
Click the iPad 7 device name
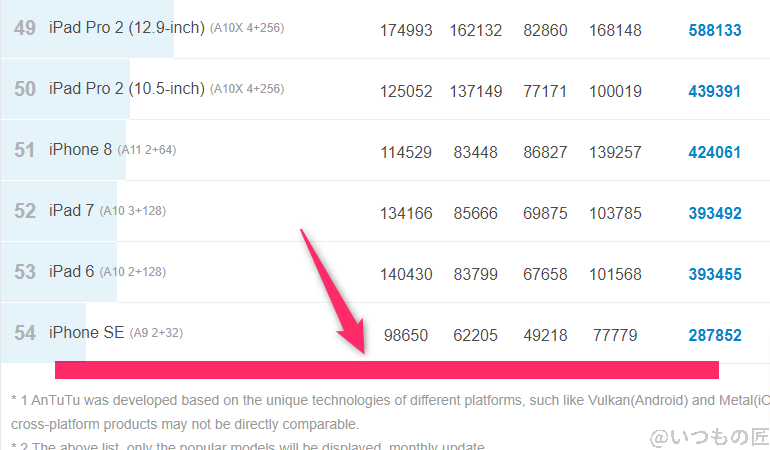[71, 211]
